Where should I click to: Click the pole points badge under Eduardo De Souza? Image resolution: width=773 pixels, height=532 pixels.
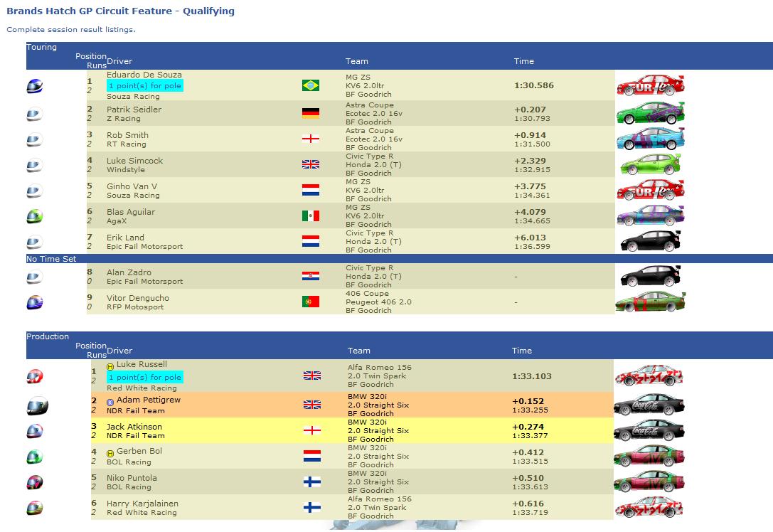tap(145, 86)
